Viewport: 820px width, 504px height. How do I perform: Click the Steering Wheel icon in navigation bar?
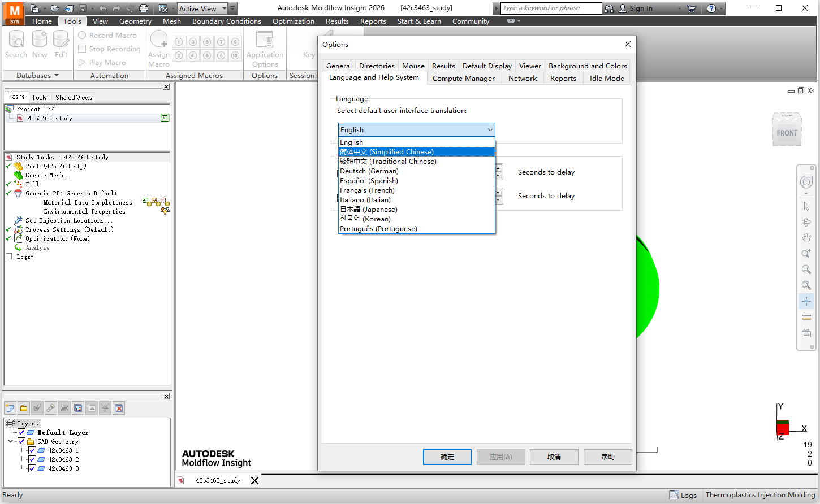(806, 182)
